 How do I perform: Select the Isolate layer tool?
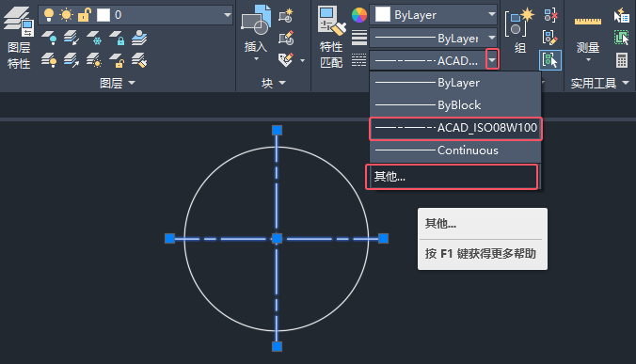72,38
